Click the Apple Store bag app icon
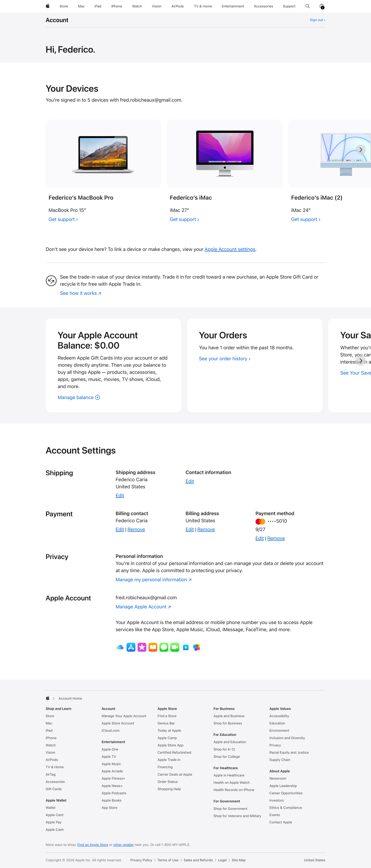 (185, 647)
